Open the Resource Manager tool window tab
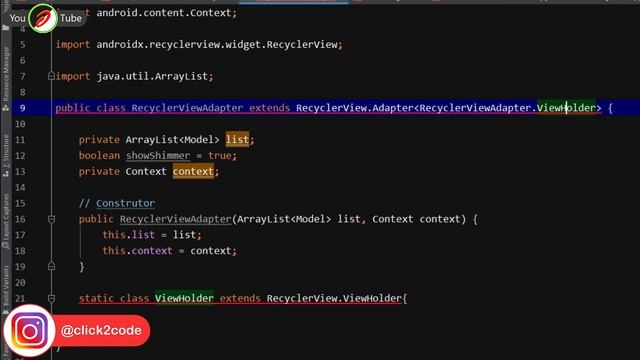 [6, 73]
